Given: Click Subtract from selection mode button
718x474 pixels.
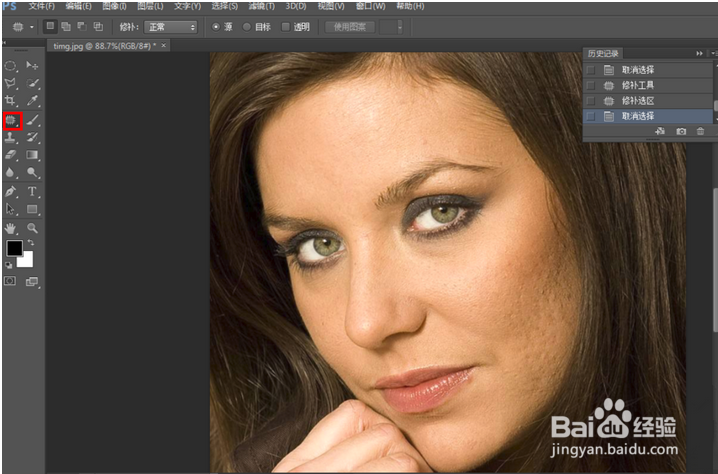Looking at the screenshot, I should click(82, 27).
